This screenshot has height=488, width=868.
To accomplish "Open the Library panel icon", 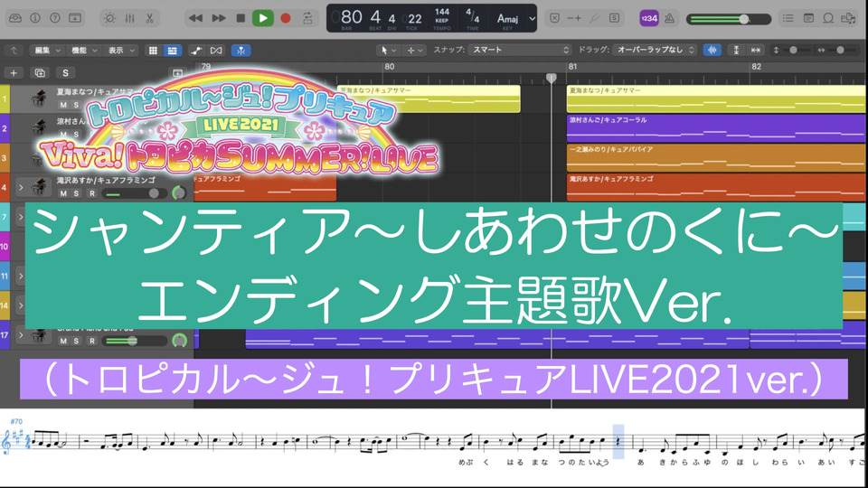I will pos(15,18).
